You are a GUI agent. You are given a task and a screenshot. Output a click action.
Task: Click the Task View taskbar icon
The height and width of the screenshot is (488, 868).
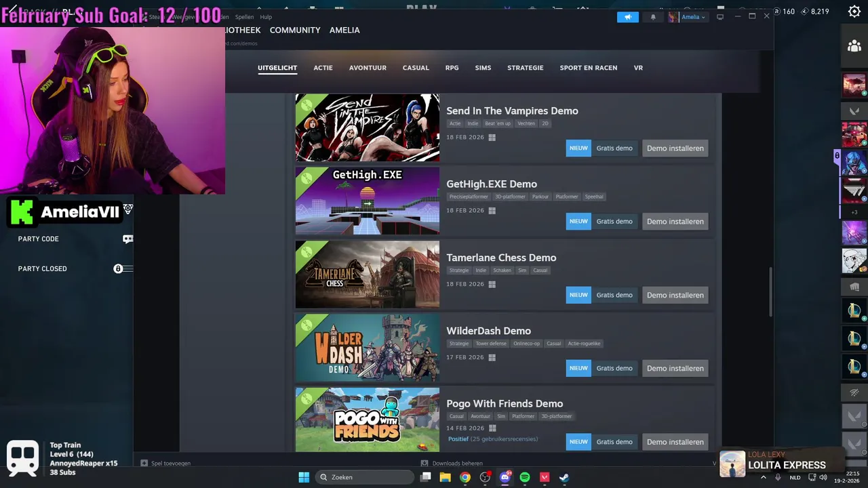[x=426, y=477]
